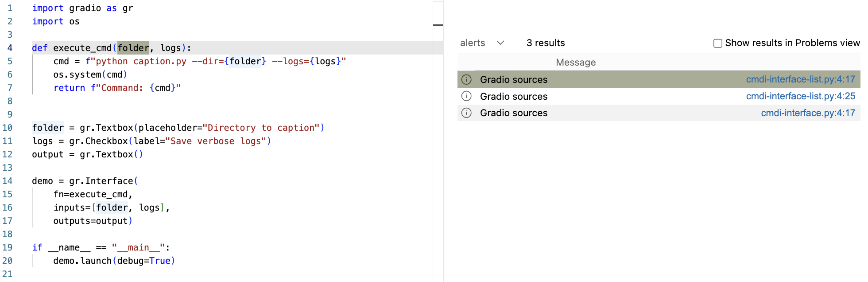Click output = gr.Textbox() on line 12
Viewport: 868px width, 282px height.
click(88, 154)
